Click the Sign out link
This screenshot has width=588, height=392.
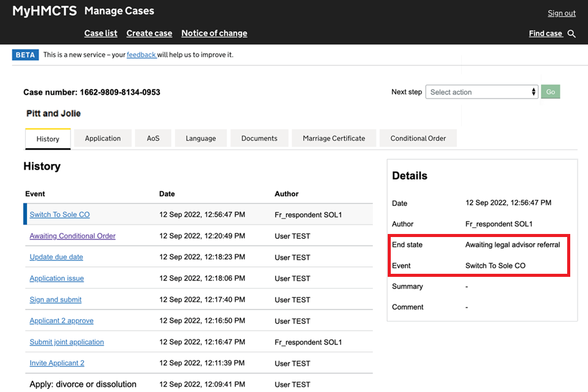click(562, 13)
